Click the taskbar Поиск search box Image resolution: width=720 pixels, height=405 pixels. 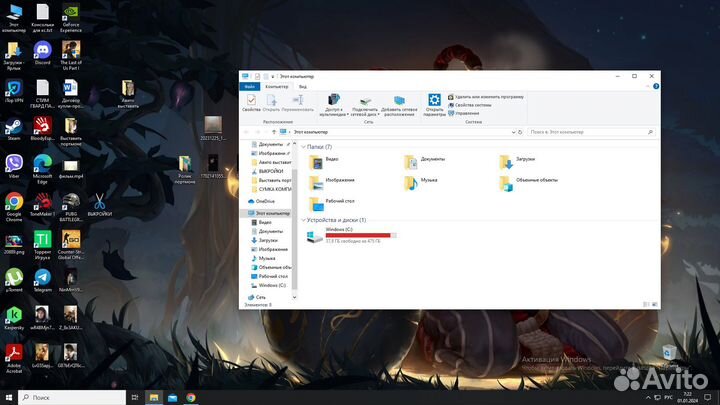coord(72,397)
